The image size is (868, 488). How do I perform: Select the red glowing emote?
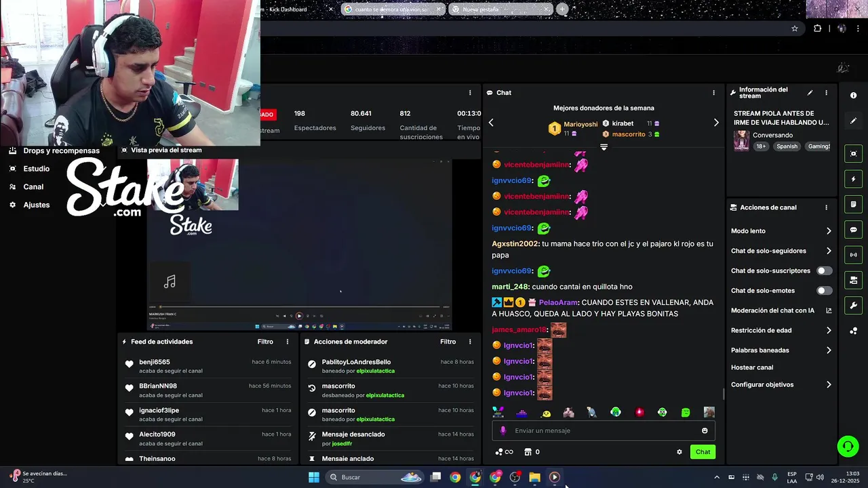coord(639,412)
